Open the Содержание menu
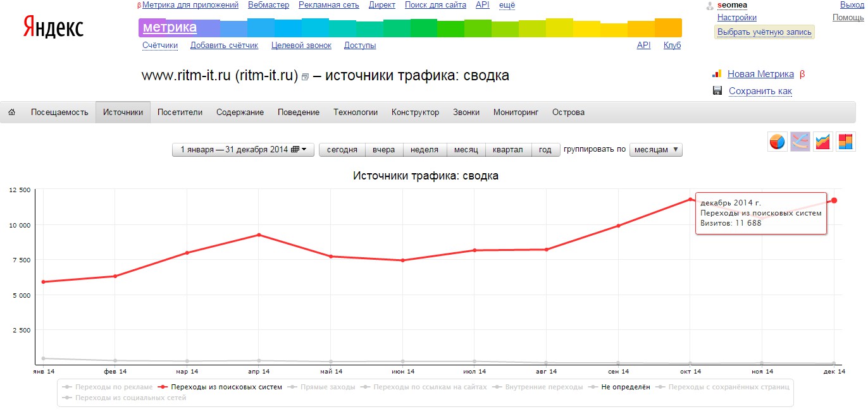 (240, 113)
